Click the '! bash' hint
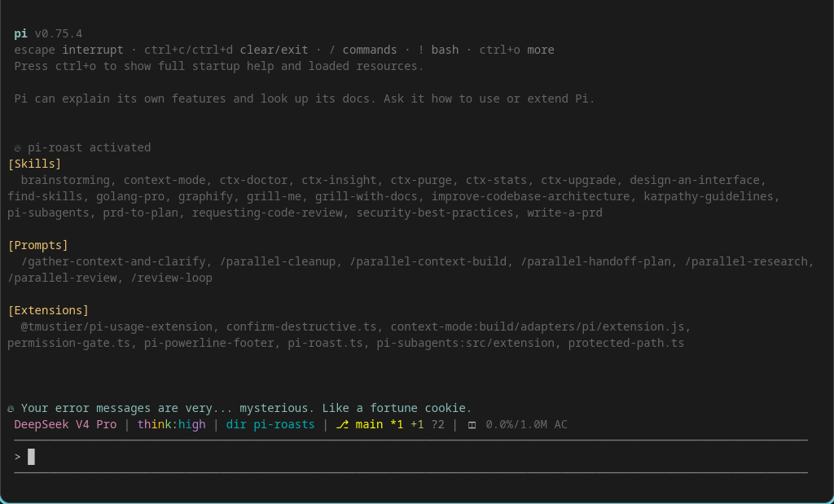Image resolution: width=834 pixels, height=504 pixels. click(437, 50)
